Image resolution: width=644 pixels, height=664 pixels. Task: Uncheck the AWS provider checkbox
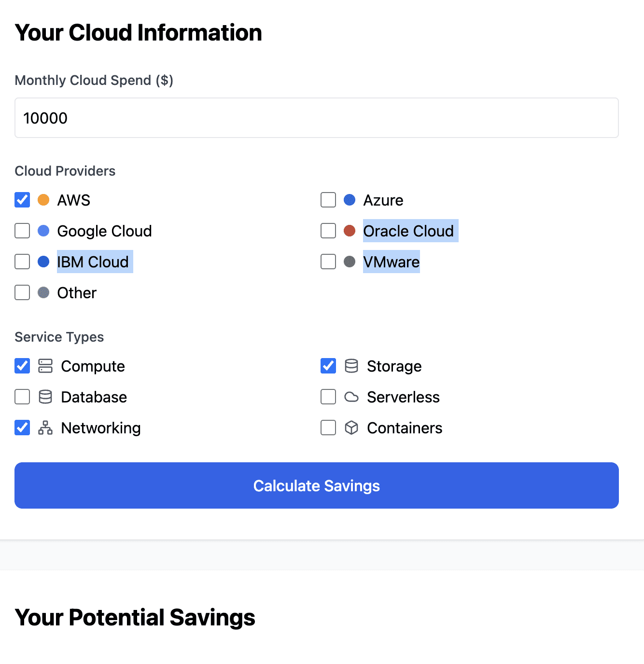point(22,200)
